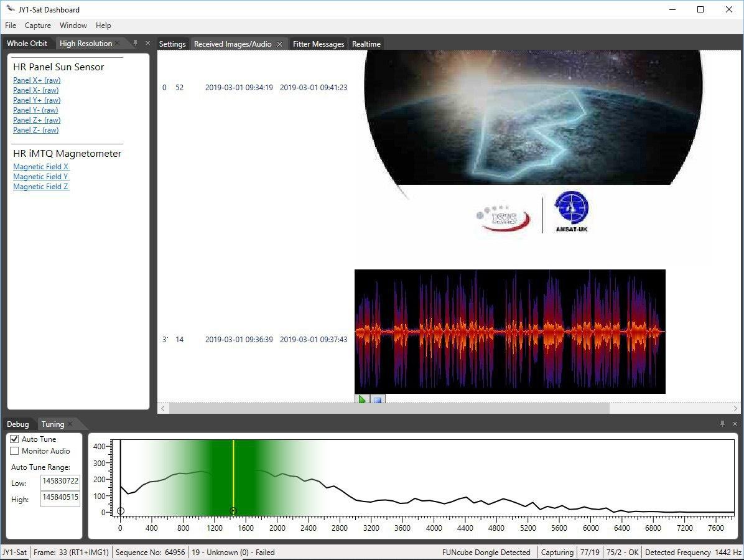Click the horizontal scrollbar right arrow
The image size is (744, 560).
[x=736, y=408]
